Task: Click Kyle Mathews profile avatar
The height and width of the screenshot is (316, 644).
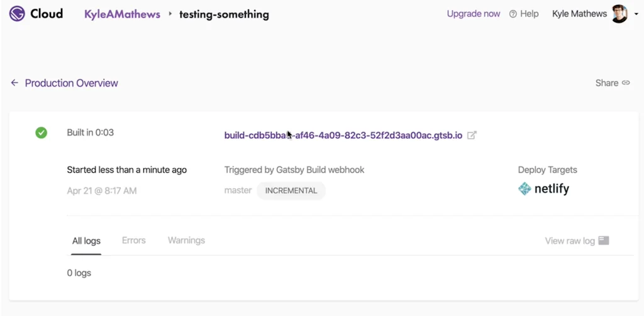Action: coord(619,14)
